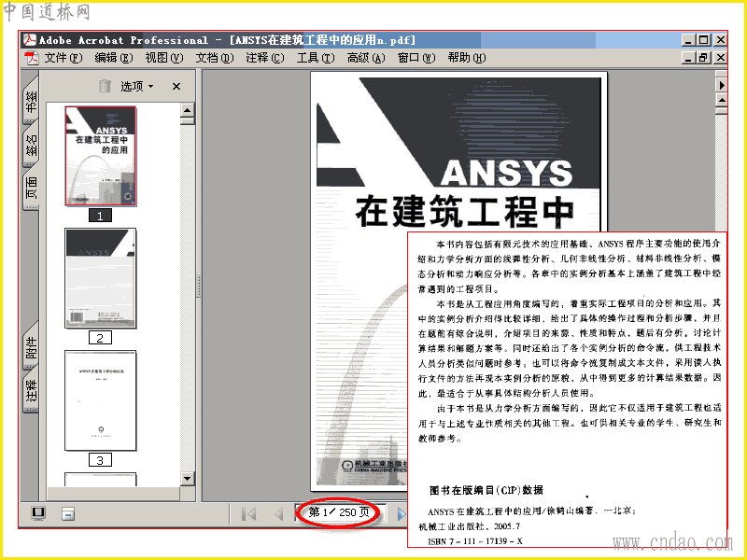Open the 编辑(E) menu
Viewport: 747px width, 560px height.
pos(113,58)
